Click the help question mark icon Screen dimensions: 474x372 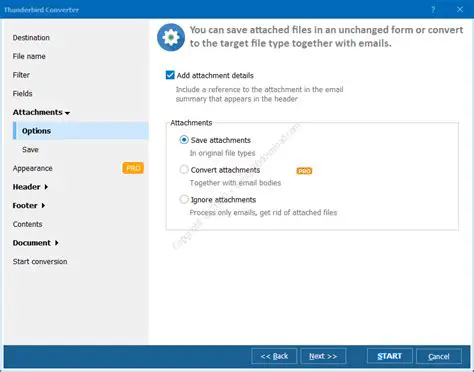tap(433, 9)
